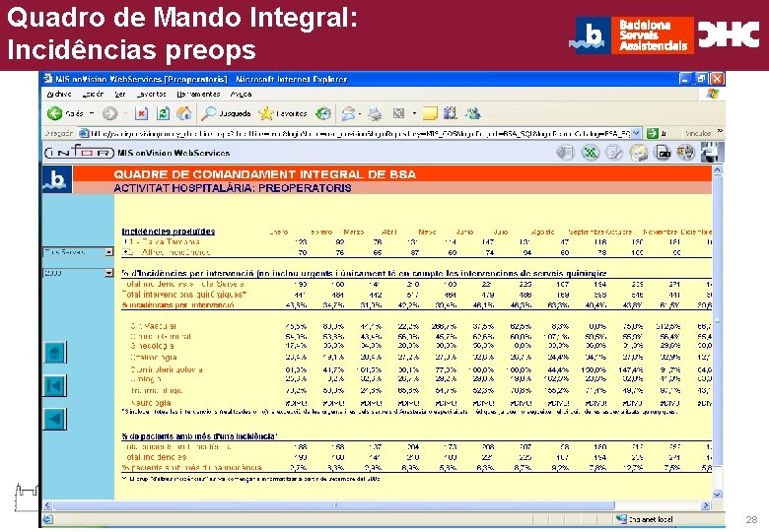Click the onVision document edit icon
The height and width of the screenshot is (532, 769).
click(x=613, y=153)
